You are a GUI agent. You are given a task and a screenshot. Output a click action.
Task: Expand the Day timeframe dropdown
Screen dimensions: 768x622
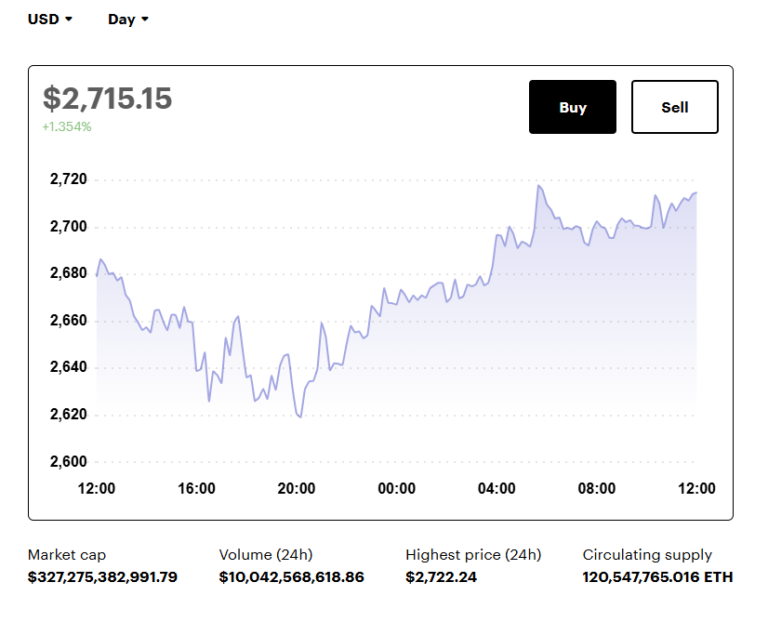(128, 19)
